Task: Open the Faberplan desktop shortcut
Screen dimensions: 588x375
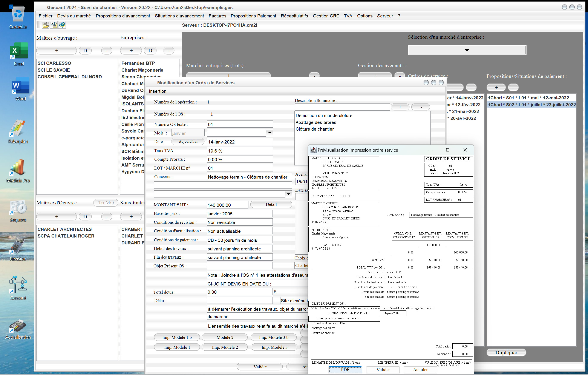Action: tap(18, 131)
